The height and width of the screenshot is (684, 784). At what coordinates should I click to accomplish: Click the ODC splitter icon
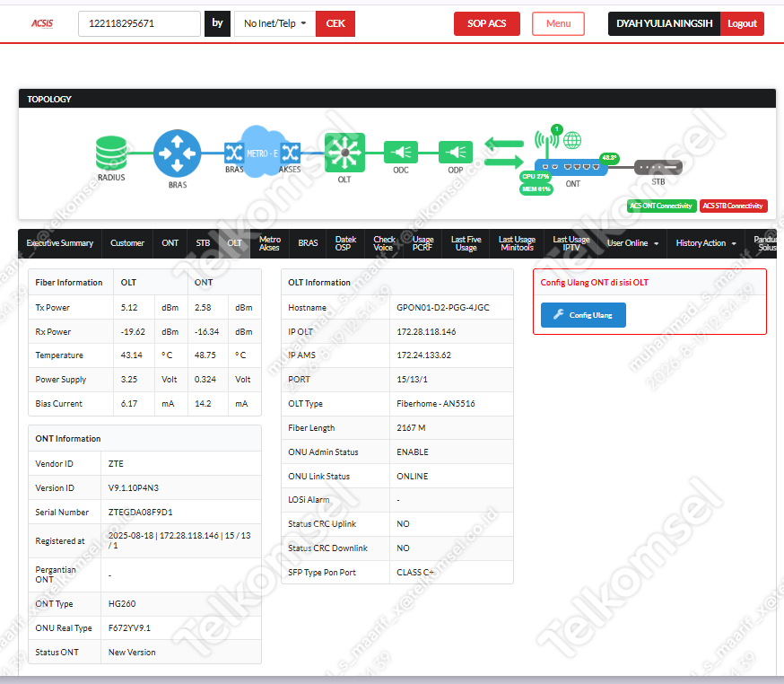[x=400, y=152]
